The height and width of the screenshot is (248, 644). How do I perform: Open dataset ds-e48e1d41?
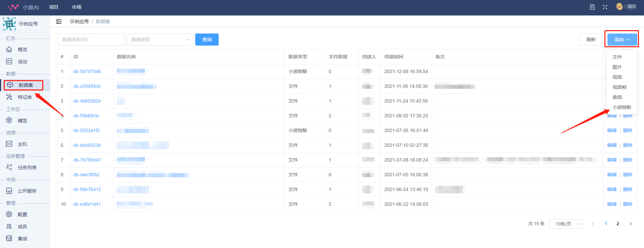pyautogui.click(x=87, y=204)
